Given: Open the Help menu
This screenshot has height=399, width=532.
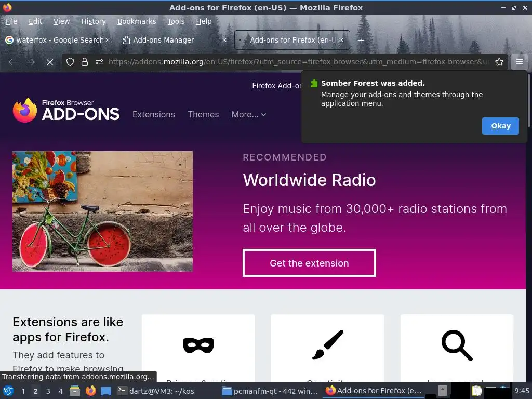Looking at the screenshot, I should click(204, 21).
